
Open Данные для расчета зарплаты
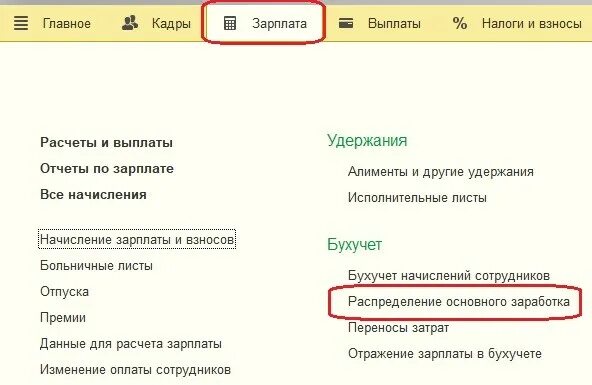click(131, 344)
